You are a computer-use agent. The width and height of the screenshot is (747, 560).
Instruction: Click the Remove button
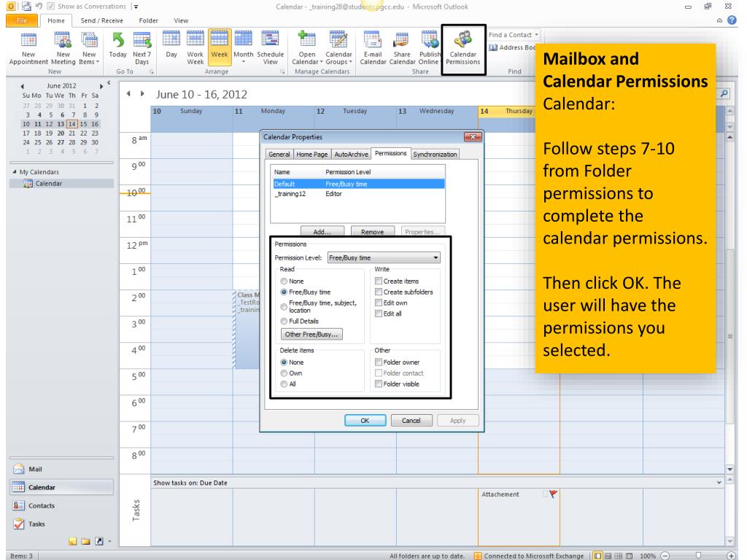tap(373, 231)
